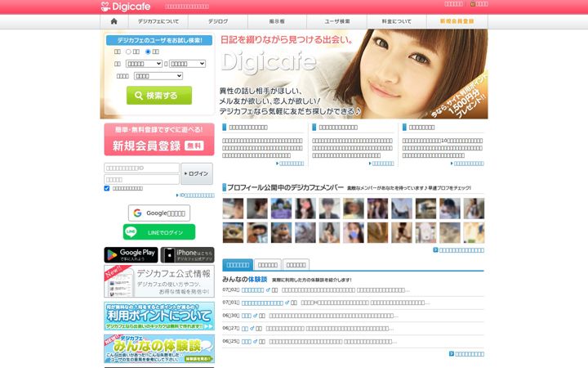Click the green 検索する button
The height and width of the screenshot is (368, 588).
[159, 96]
